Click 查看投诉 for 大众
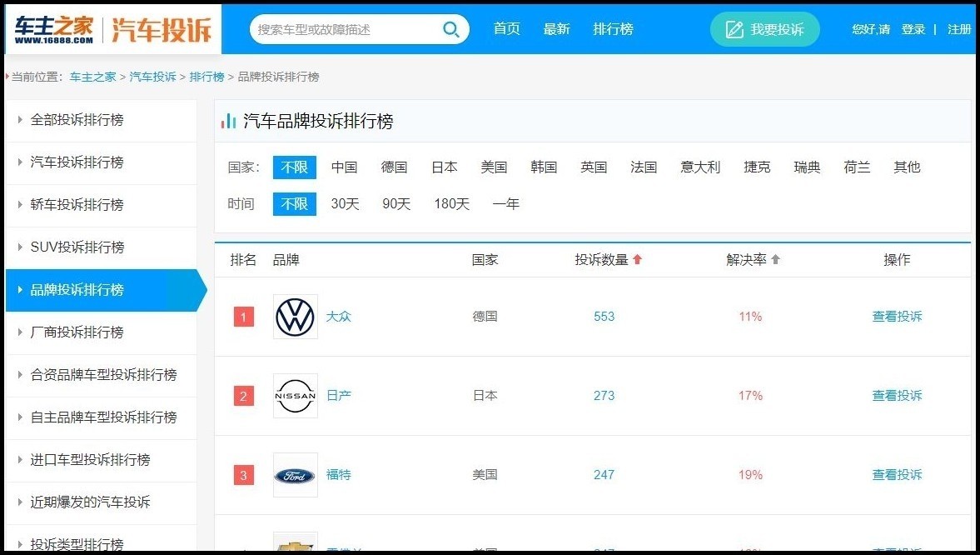 point(897,317)
